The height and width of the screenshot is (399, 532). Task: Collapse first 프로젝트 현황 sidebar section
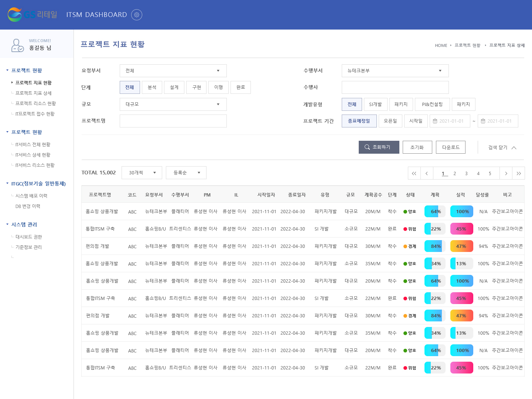pos(24,70)
